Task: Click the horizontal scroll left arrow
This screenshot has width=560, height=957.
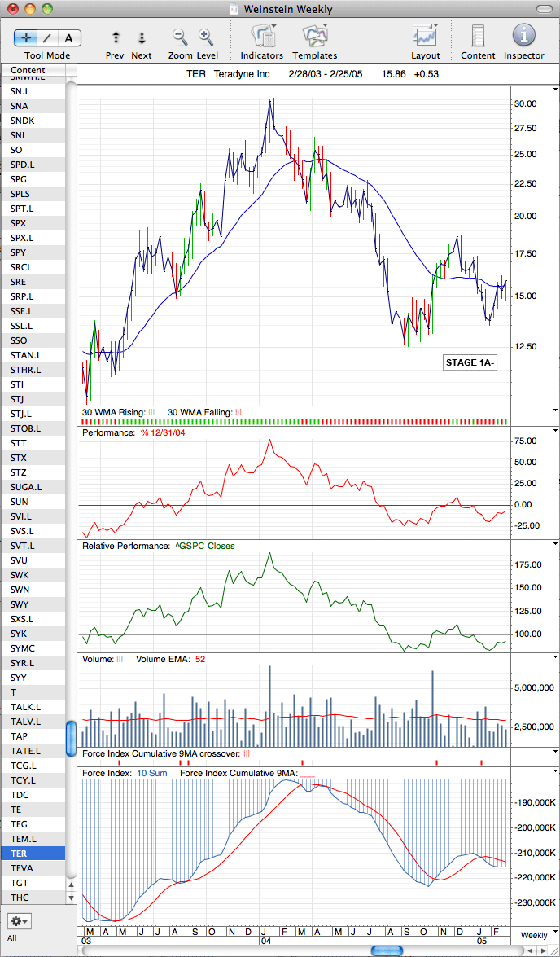Action: [531, 951]
